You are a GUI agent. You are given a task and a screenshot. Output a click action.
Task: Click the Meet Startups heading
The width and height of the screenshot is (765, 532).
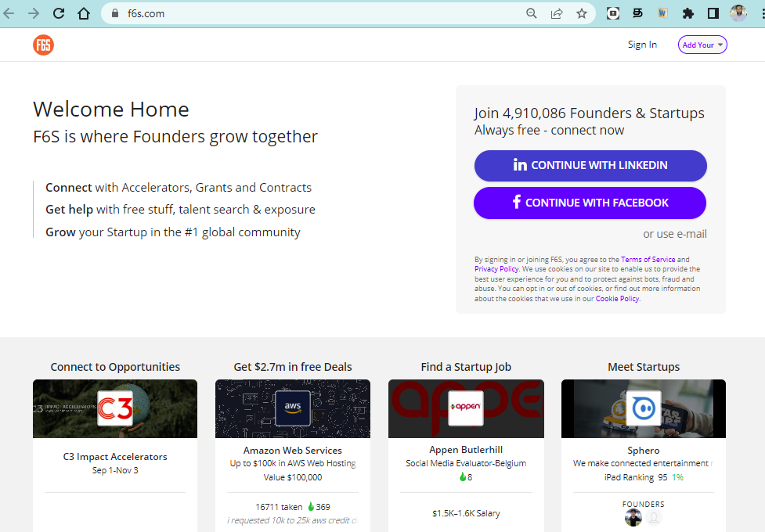pyautogui.click(x=644, y=367)
